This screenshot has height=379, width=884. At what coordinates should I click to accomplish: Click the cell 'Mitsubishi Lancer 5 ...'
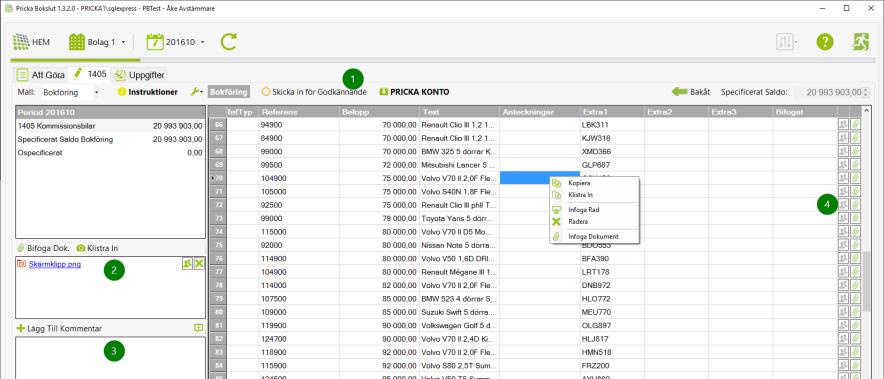[x=459, y=165]
